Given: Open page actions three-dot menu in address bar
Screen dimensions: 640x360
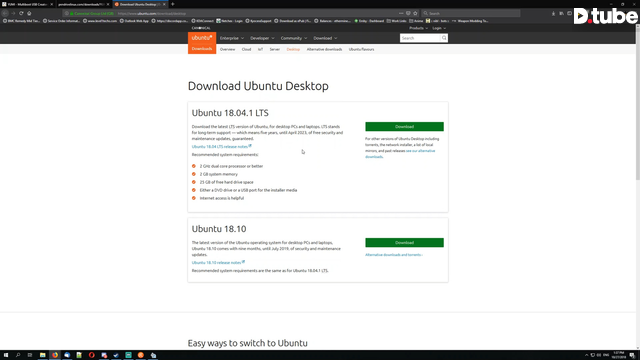Looking at the screenshot, I should (x=401, y=13).
